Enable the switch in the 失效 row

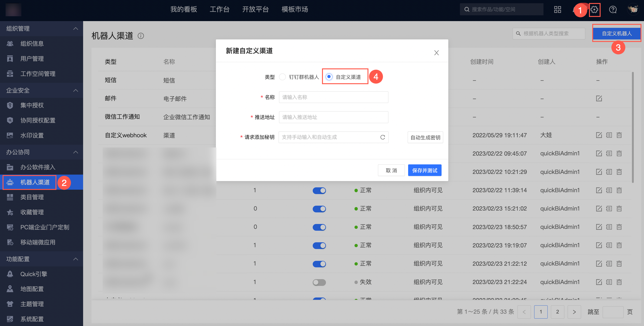(319, 282)
